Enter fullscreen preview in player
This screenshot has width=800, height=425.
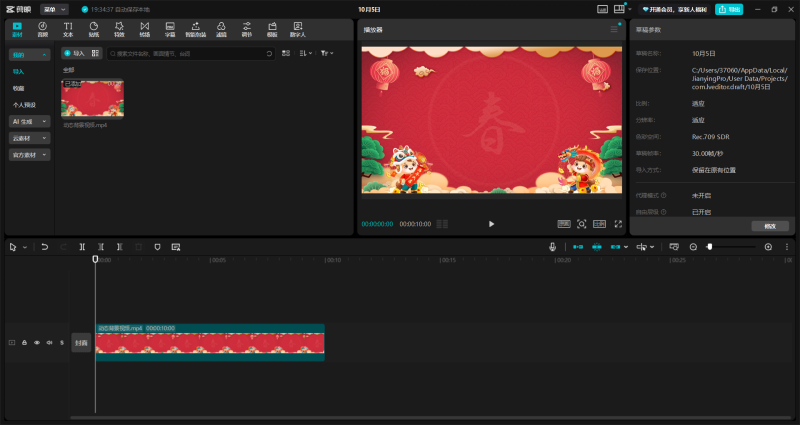coord(618,224)
